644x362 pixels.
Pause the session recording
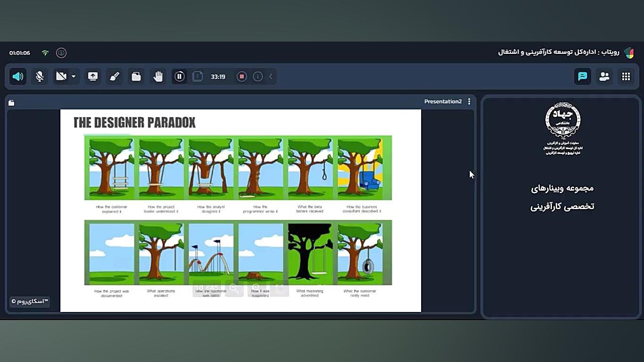pyautogui.click(x=179, y=76)
